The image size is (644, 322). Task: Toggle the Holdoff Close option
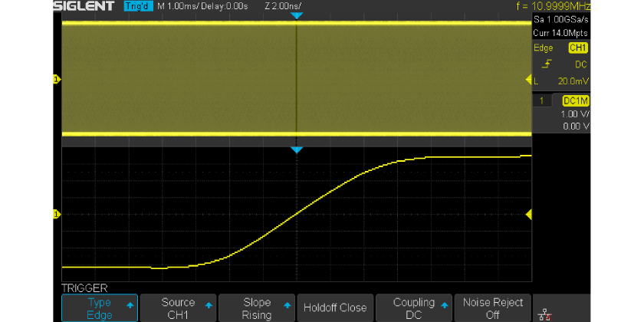click(x=335, y=308)
